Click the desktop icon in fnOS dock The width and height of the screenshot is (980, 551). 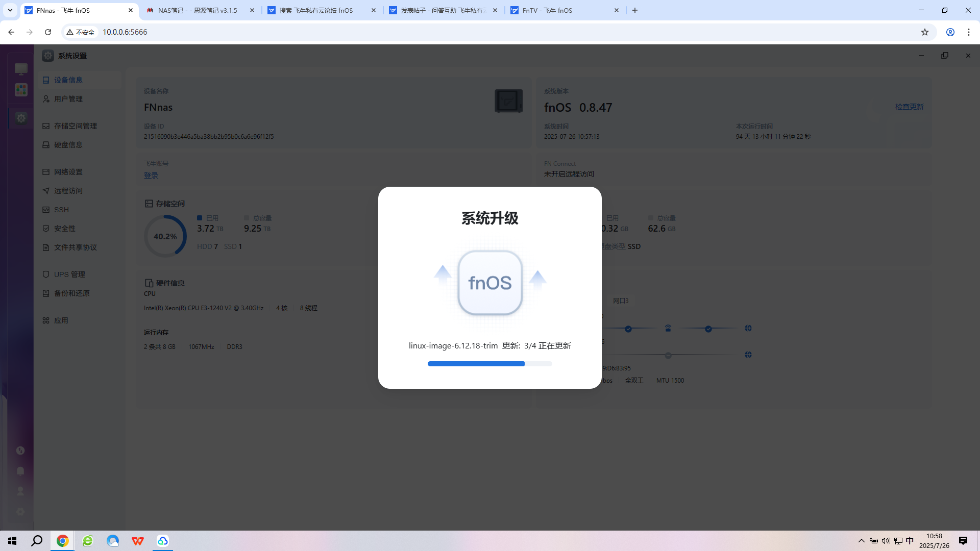[21, 69]
